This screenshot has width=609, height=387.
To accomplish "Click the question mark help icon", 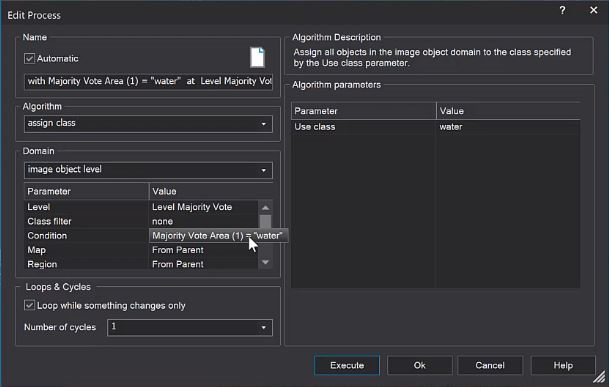I will [x=562, y=10].
